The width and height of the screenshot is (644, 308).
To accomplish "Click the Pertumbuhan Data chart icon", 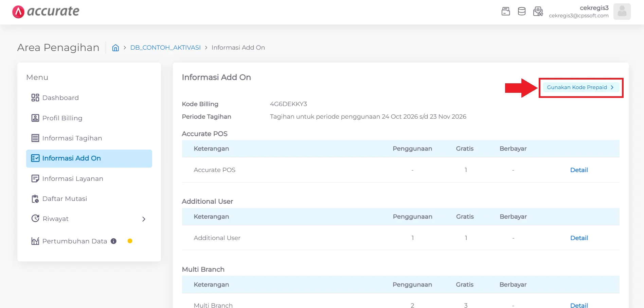I will 35,241.
